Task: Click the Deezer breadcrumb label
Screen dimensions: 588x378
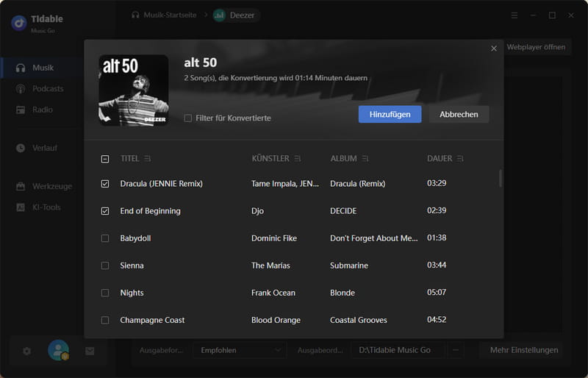Action: (242, 15)
